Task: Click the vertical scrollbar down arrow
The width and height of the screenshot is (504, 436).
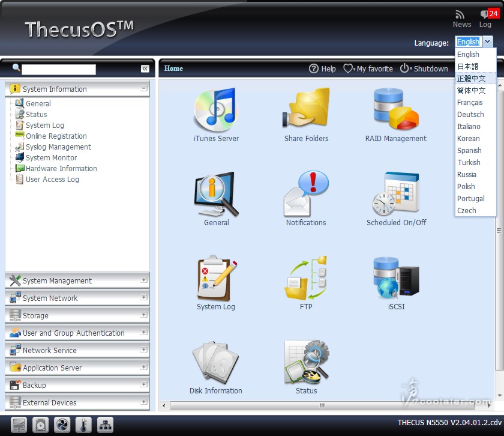Action: [x=499, y=396]
